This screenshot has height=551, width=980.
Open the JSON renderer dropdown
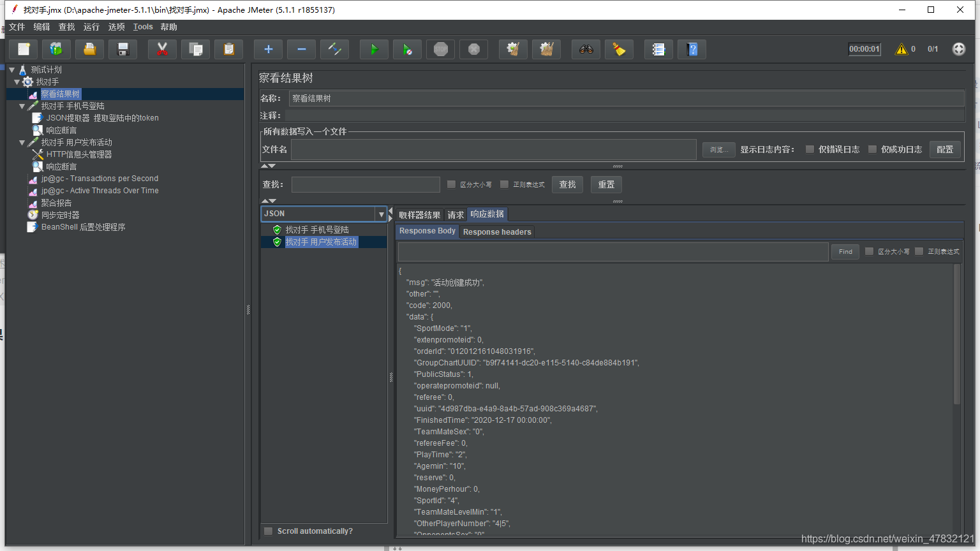tap(382, 214)
